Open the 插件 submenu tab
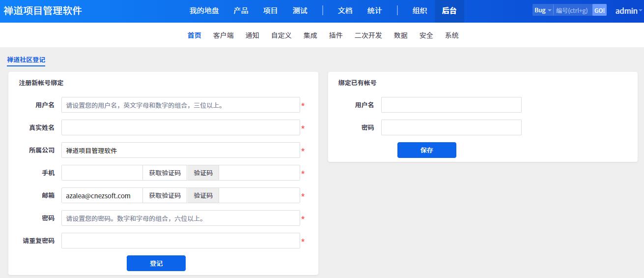 coord(336,35)
